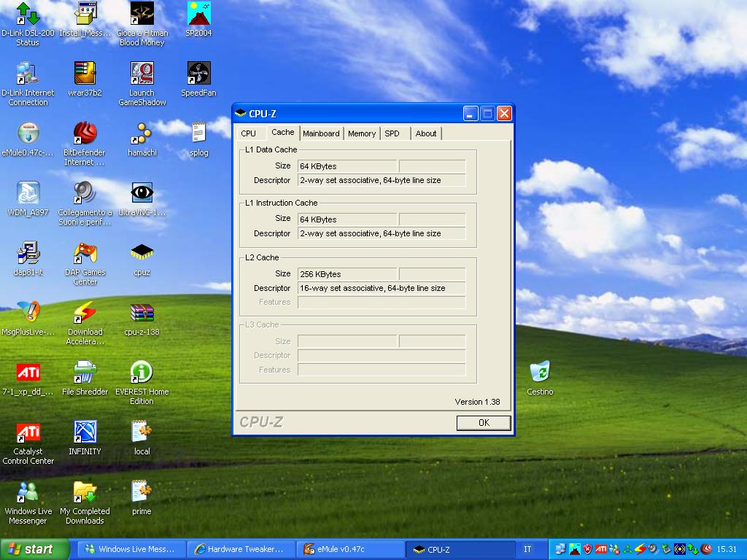Viewport: 747px width, 560px height.
Task: Select the Cestino recycle bin icon
Action: click(540, 372)
